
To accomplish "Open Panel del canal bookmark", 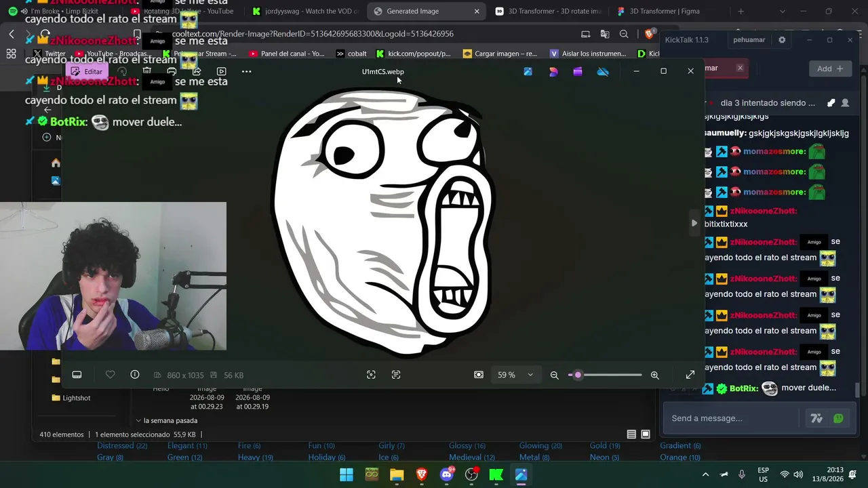I will (x=287, y=54).
